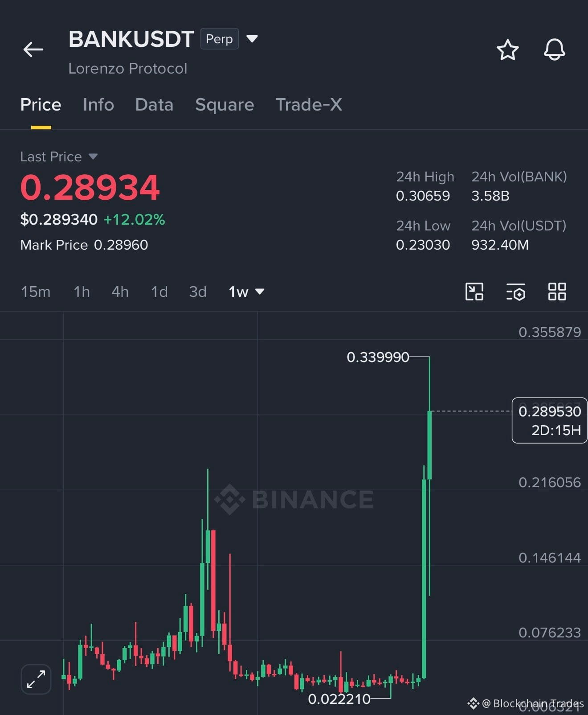Expand chart to fullscreen

[x=36, y=679]
